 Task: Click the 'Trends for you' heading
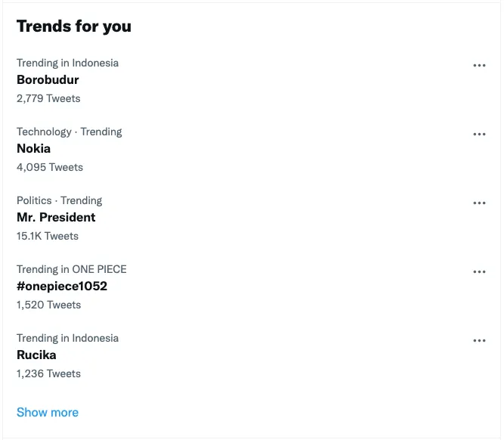tap(74, 26)
